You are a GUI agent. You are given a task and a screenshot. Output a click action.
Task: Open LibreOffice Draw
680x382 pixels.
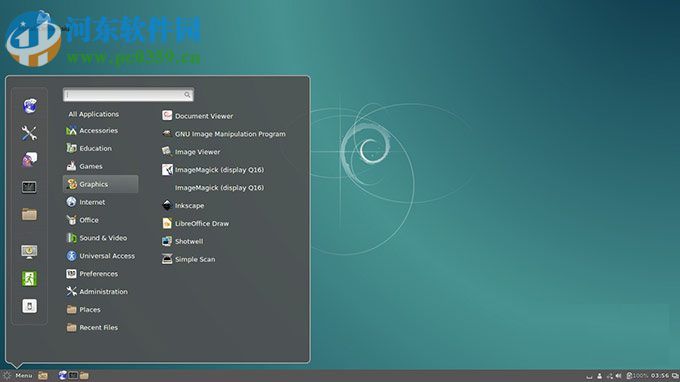click(x=195, y=223)
